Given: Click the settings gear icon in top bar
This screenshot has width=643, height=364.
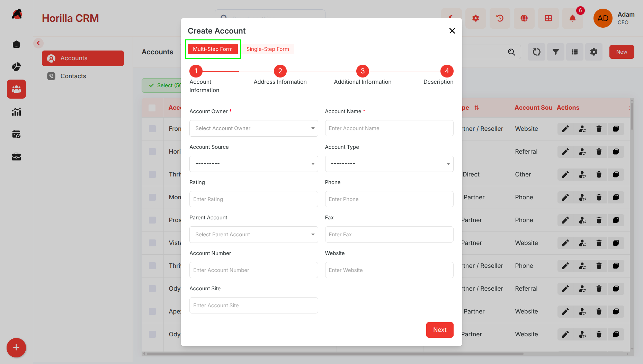Looking at the screenshot, I should (475, 18).
